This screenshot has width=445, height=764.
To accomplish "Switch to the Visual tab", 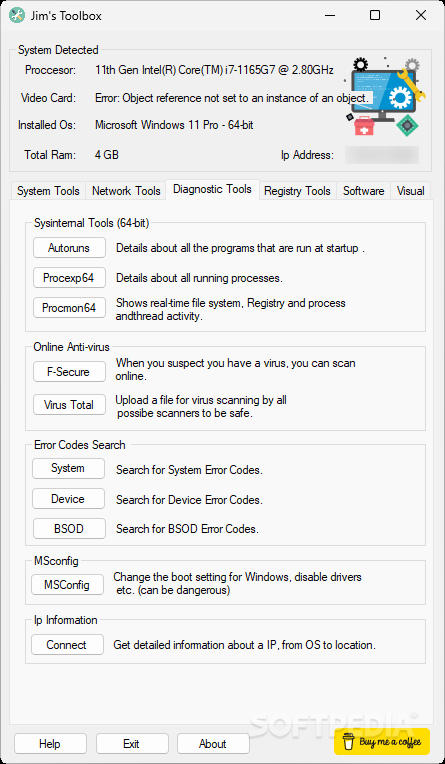I will pyautogui.click(x=410, y=191).
